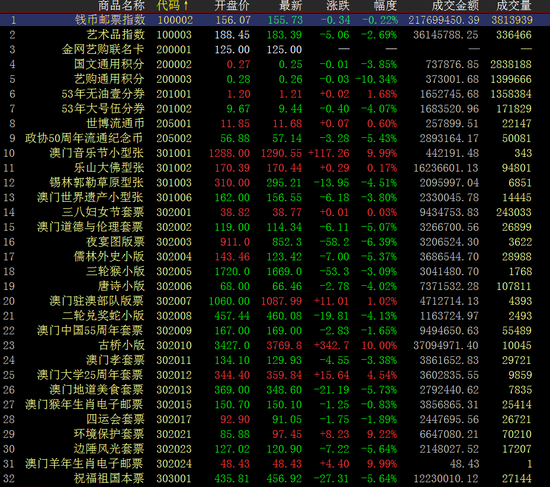Sort by the 成交量 column header
Viewport: 550px width, 487px height.
coord(514,6)
